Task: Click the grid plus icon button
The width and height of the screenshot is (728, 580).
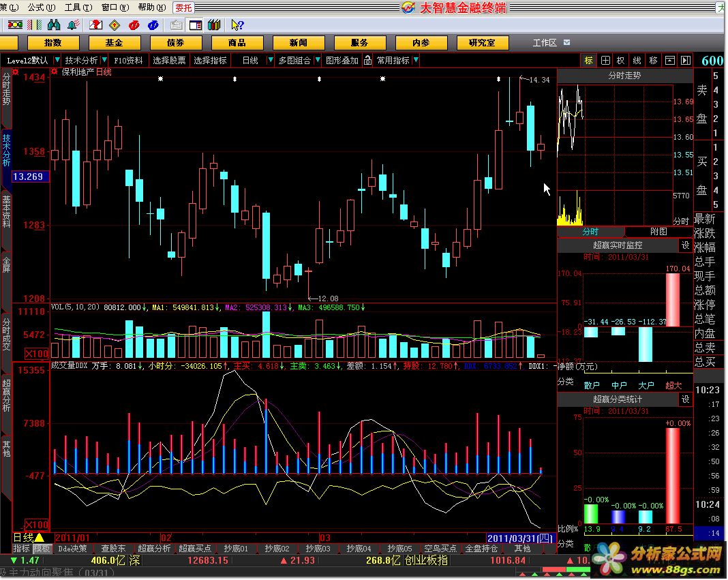Action: 605,61
